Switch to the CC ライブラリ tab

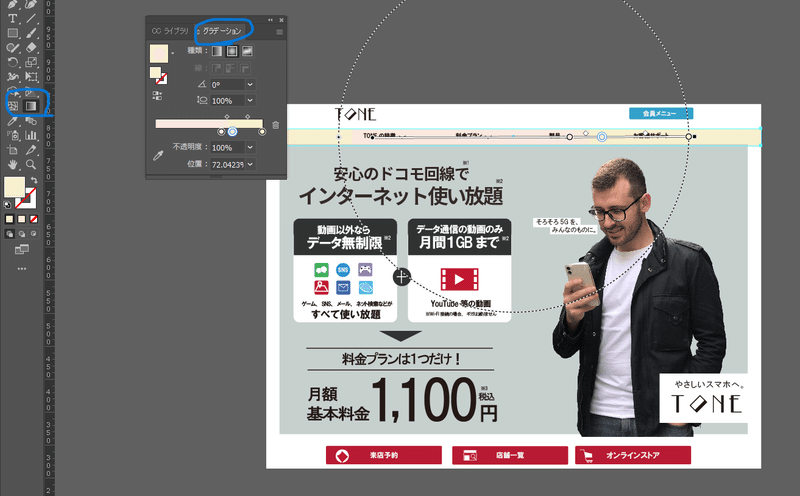click(x=170, y=31)
